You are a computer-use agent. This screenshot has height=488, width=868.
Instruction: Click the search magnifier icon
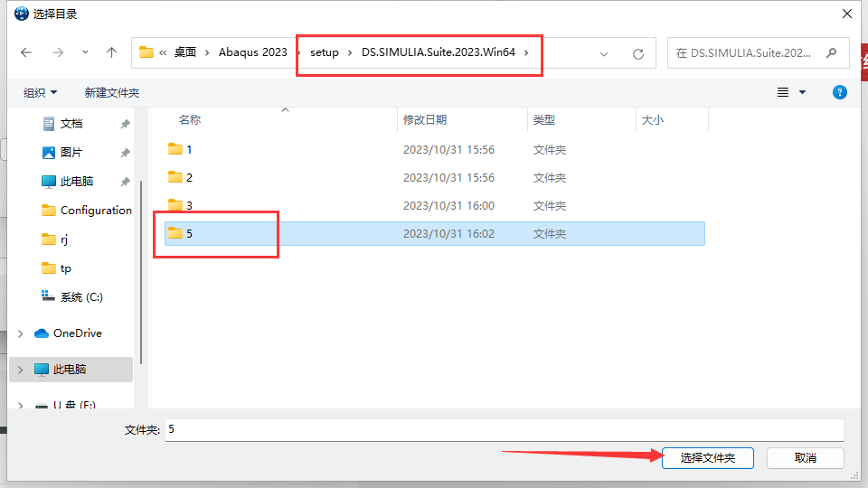[x=832, y=53]
